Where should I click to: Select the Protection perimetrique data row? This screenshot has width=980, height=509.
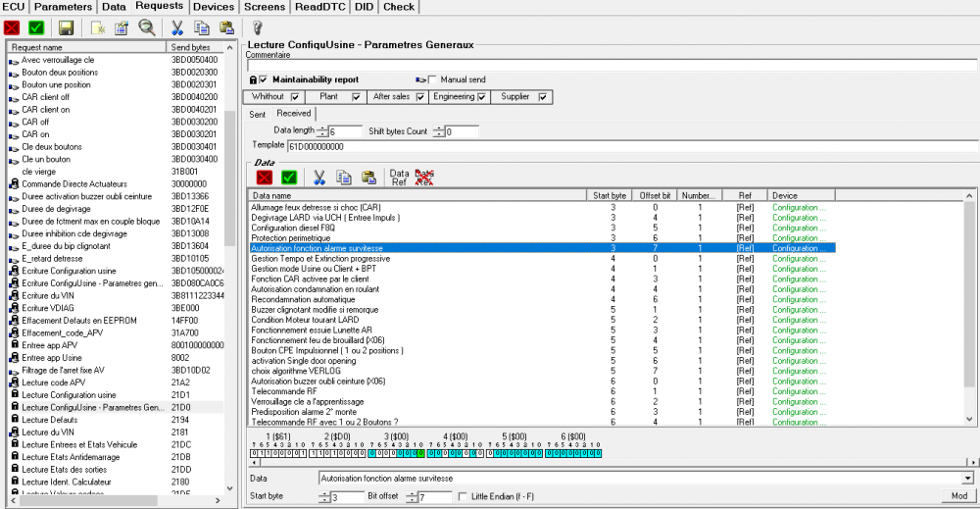(541, 238)
